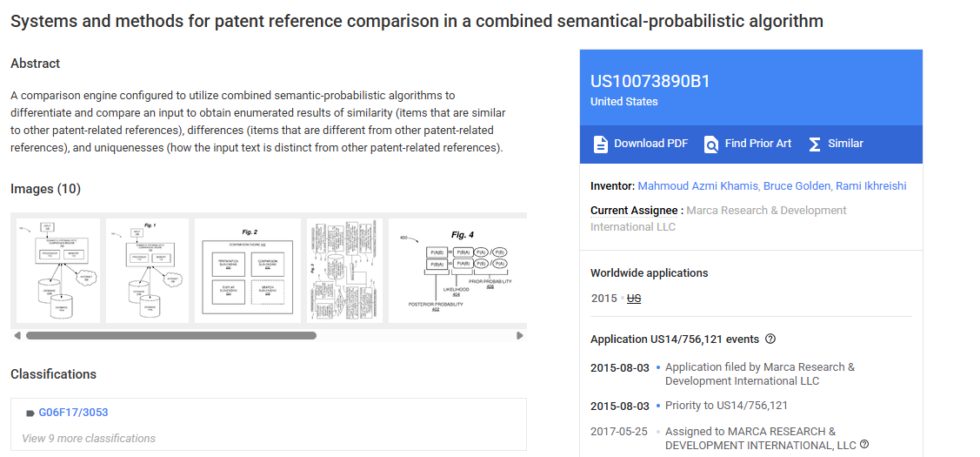Expand View 9 more classifications
The height and width of the screenshot is (457, 980).
pyautogui.click(x=89, y=438)
